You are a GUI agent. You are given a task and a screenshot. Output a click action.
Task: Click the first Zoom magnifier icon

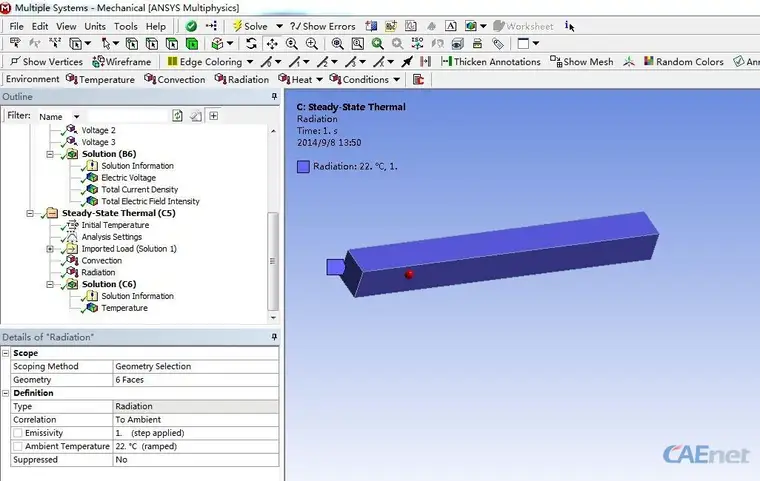point(292,44)
